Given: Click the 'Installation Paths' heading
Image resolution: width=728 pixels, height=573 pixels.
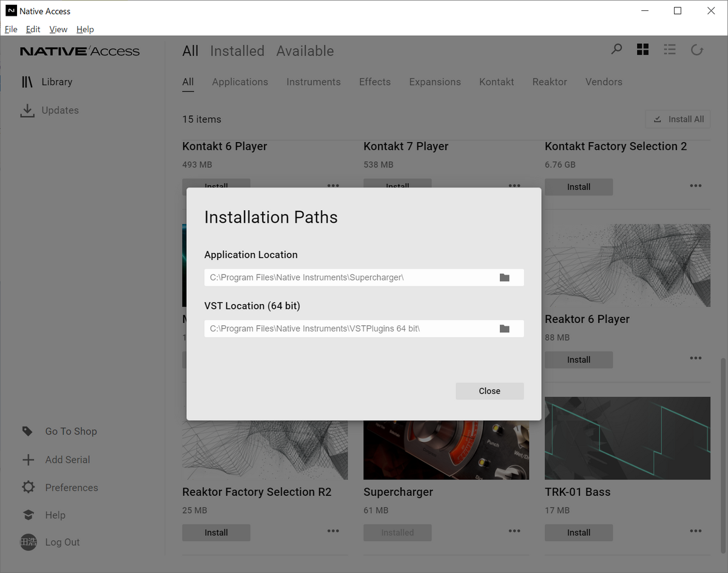Looking at the screenshot, I should click(x=271, y=217).
